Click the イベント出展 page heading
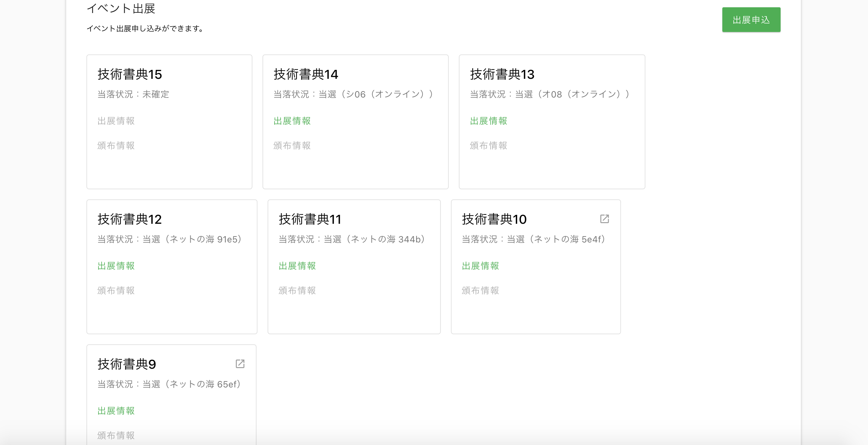868x445 pixels. click(x=121, y=9)
